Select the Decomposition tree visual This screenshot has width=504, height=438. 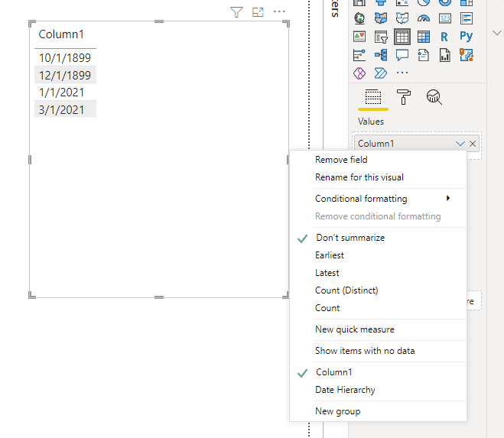point(381,55)
